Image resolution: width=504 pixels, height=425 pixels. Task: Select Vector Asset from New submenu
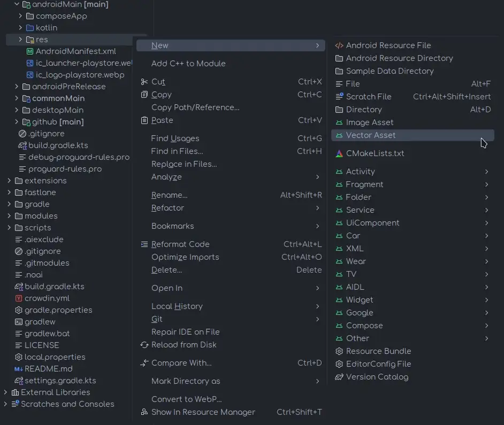pos(370,135)
